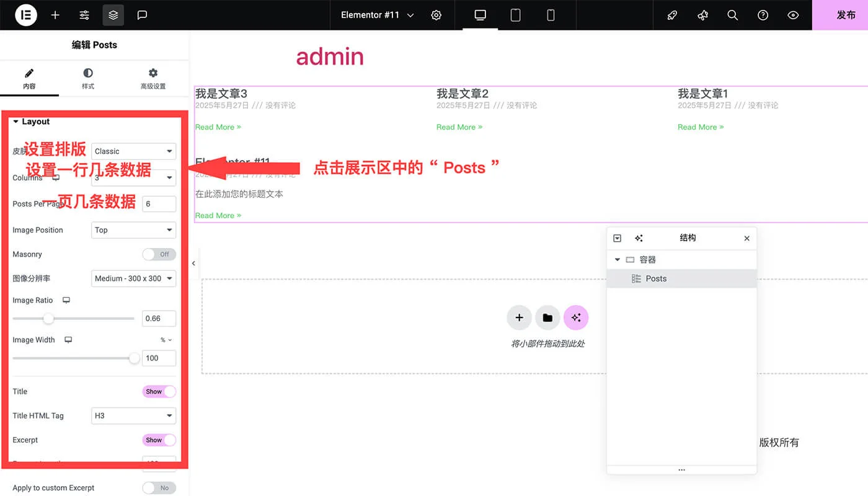Click Read More under 我是文章2
The image size is (868, 496).
coord(459,127)
